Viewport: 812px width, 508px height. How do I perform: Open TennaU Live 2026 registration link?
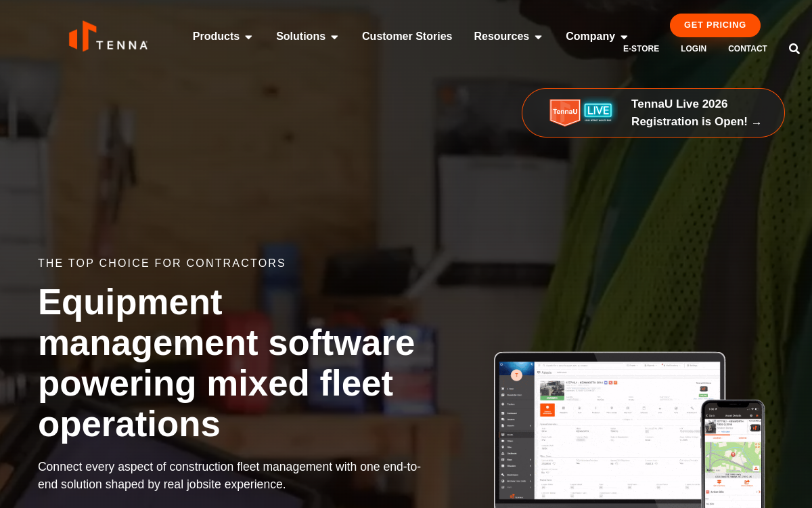(x=696, y=113)
